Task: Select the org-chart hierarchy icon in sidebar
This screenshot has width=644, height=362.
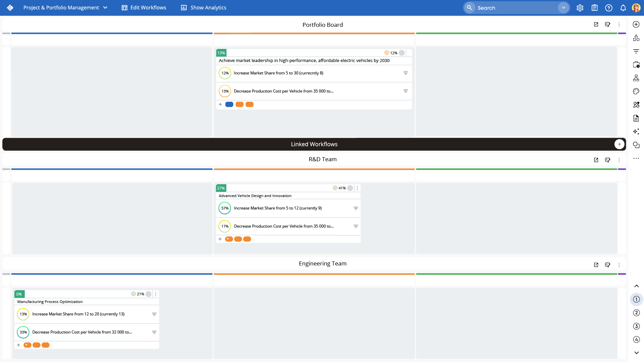Action: (x=636, y=78)
